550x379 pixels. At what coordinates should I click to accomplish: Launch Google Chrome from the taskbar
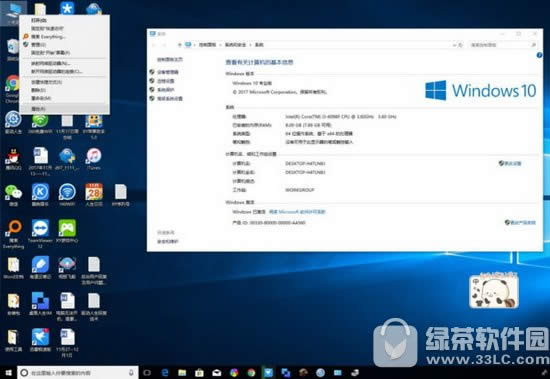click(251, 372)
